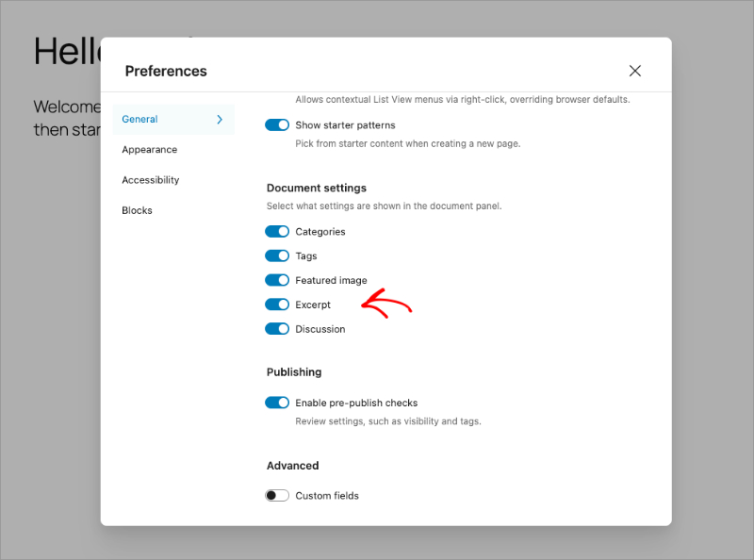
Task: Turn off the Tags toggle
Action: pos(277,255)
